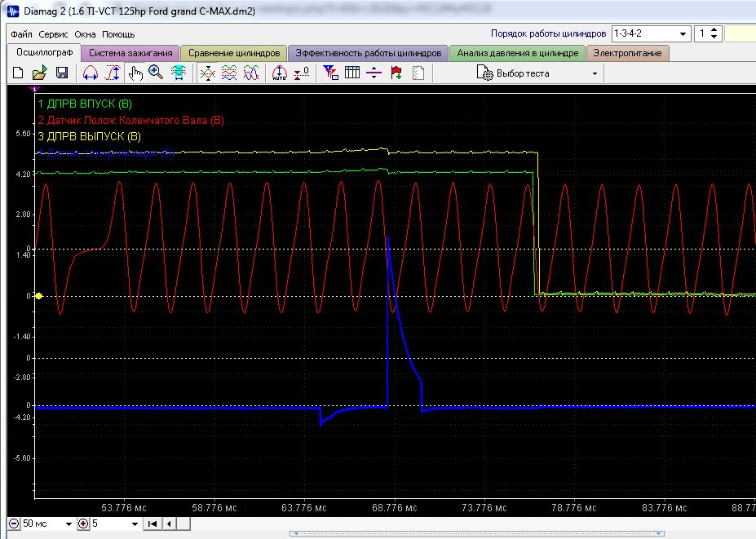Open the Сравнение цилиндров tab
Image resolution: width=756 pixels, height=539 pixels.
[x=234, y=53]
